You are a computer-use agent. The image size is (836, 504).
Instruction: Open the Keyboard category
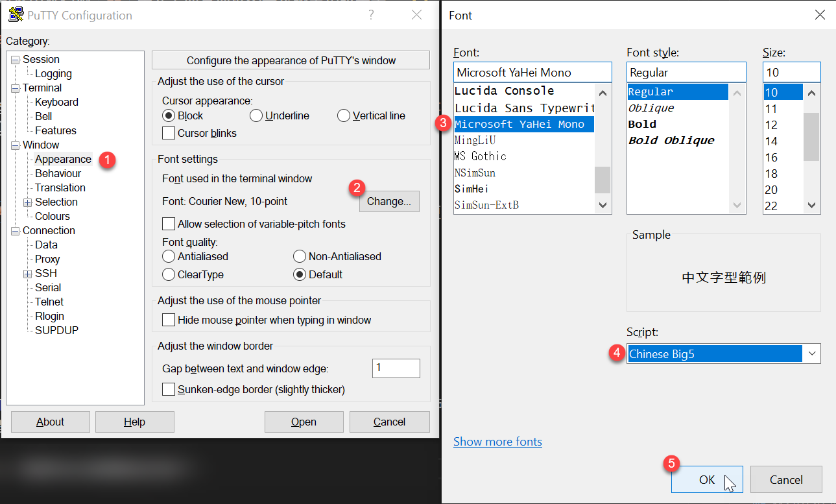click(x=56, y=102)
